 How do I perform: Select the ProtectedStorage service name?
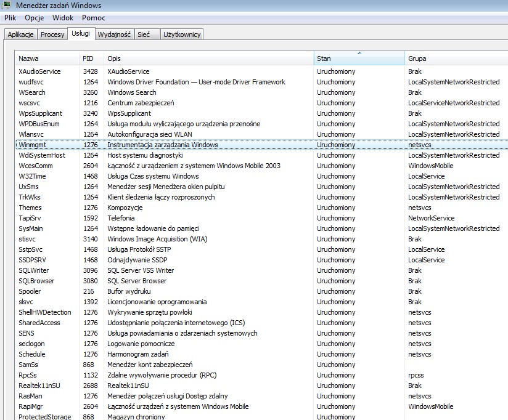pyautogui.click(x=45, y=417)
